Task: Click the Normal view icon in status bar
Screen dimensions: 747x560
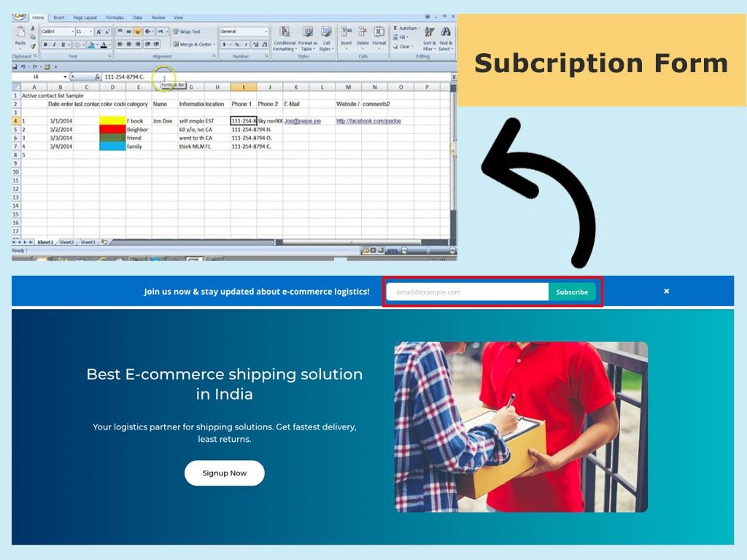Action: point(365,250)
